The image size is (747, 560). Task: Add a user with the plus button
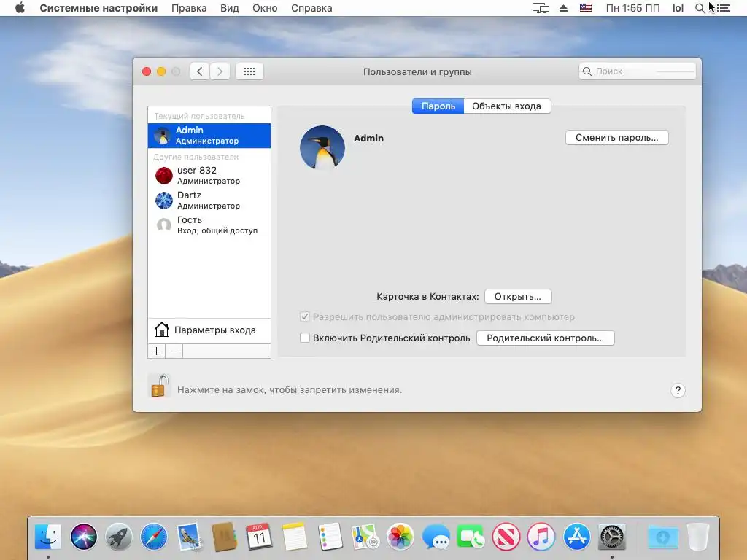[156, 351]
